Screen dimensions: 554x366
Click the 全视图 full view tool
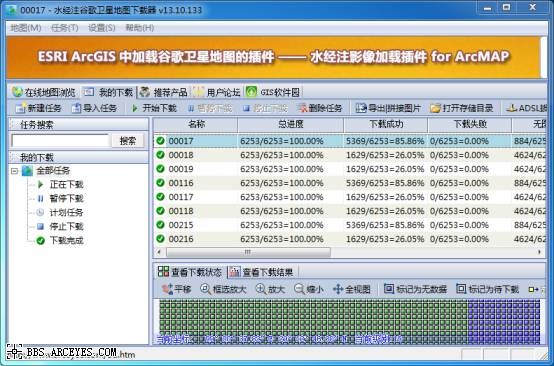coord(352,289)
